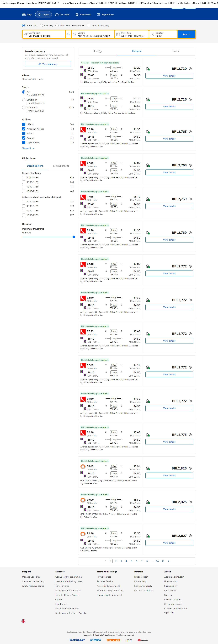Uncheck the Copa Airlines filter
Screen dimensions: 218x644
(x=24, y=142)
